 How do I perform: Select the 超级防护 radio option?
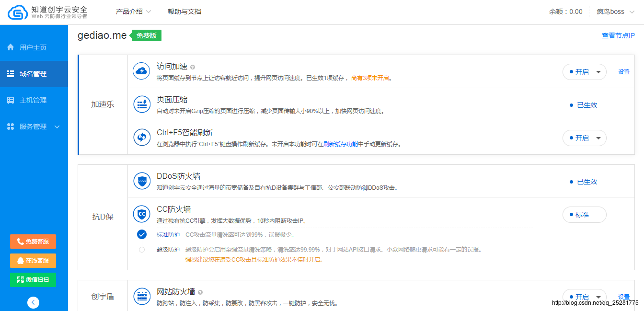coord(141,250)
